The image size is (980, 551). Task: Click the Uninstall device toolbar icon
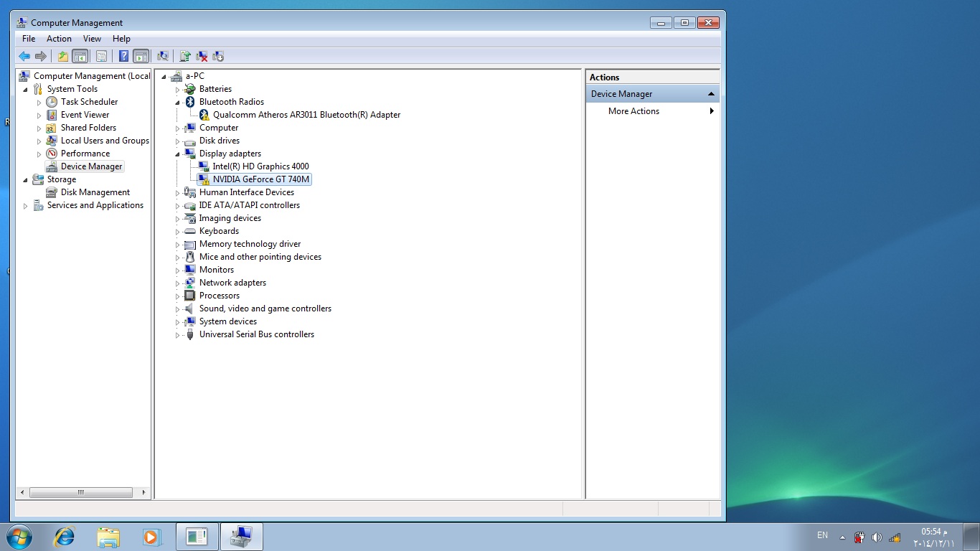202,56
